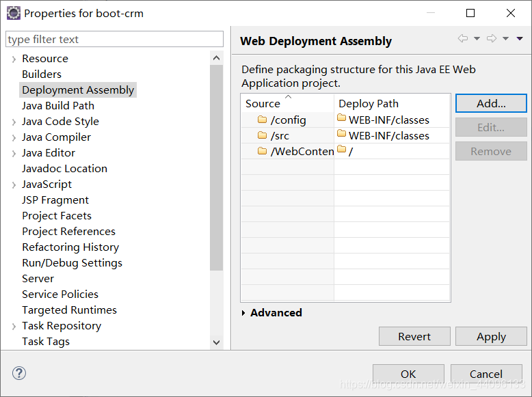This screenshot has height=397, width=532.
Task: Click the back navigation arrow icon
Action: click(x=462, y=38)
